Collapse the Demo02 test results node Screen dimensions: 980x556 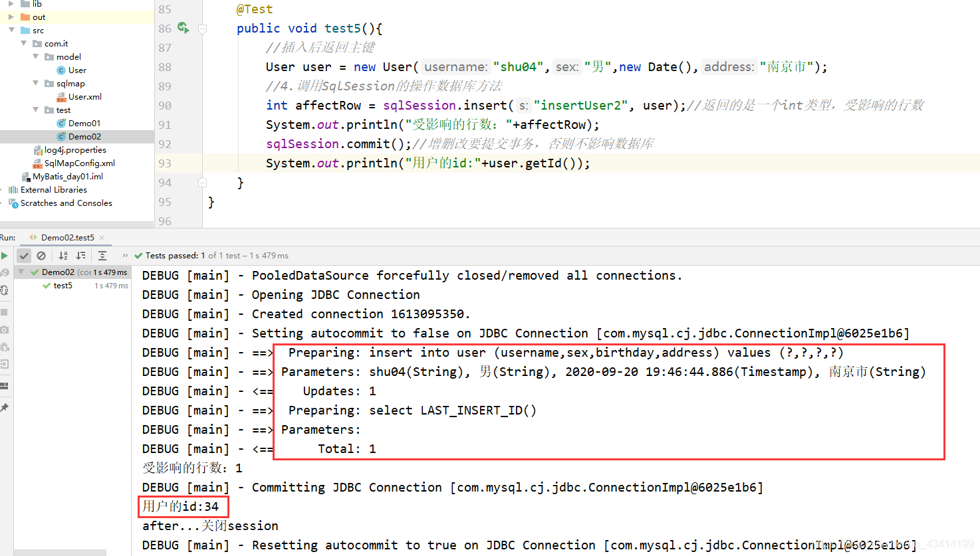pyautogui.click(x=21, y=272)
